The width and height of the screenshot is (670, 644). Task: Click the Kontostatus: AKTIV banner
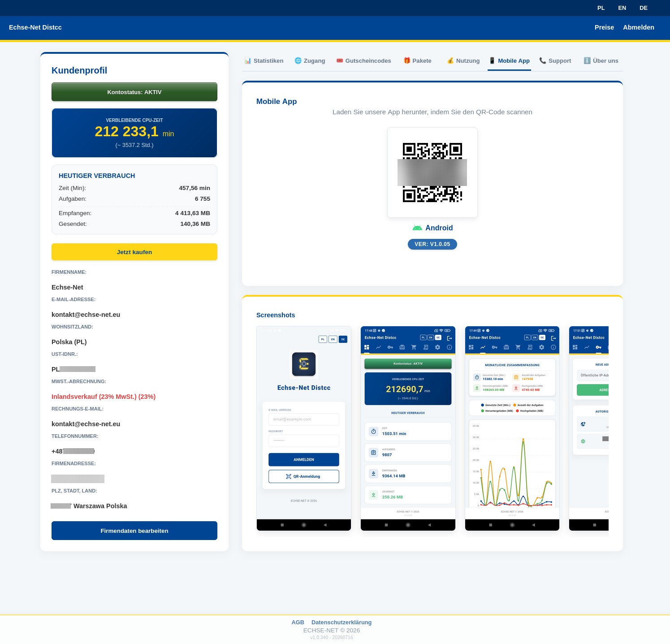[x=134, y=92]
